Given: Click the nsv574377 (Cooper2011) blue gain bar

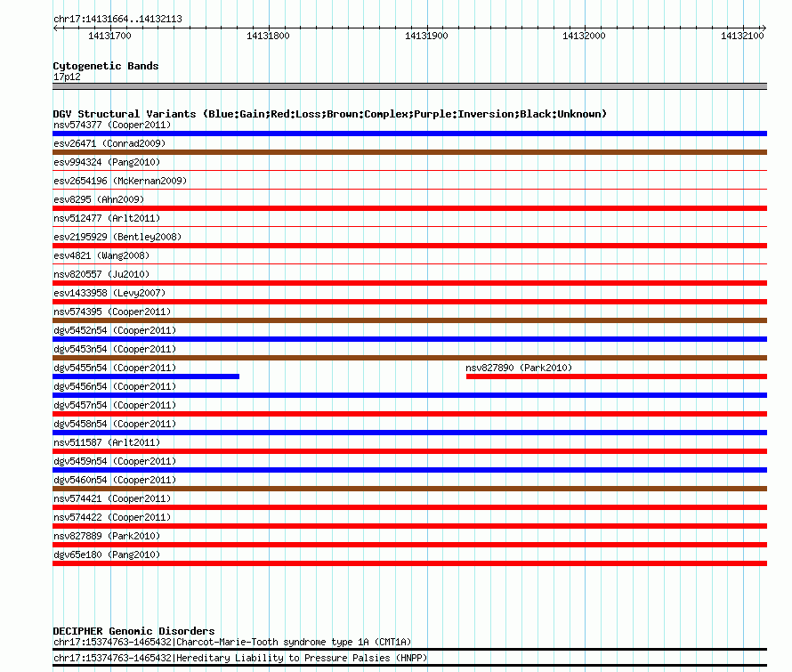Looking at the screenshot, I should (x=409, y=134).
